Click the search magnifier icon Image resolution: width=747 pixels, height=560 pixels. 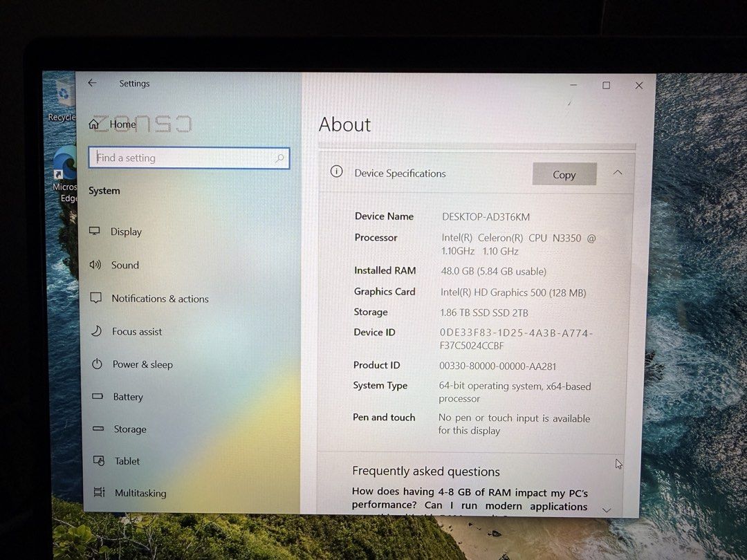coord(279,158)
